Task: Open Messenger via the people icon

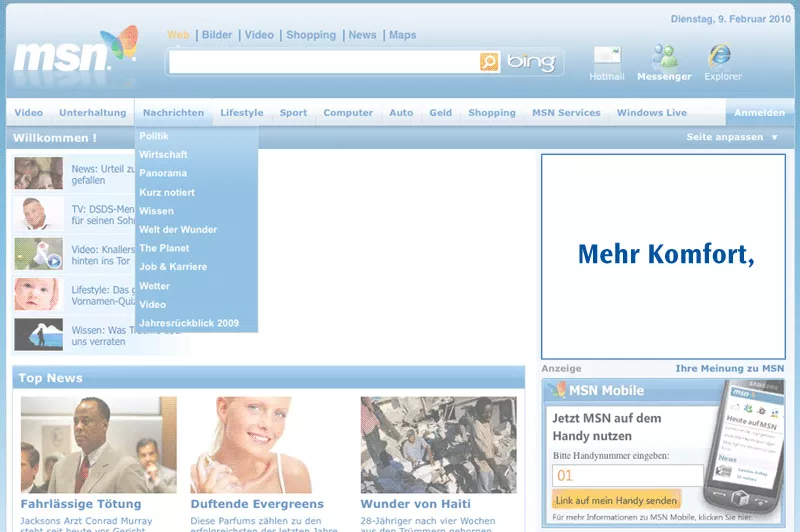Action: (x=664, y=56)
